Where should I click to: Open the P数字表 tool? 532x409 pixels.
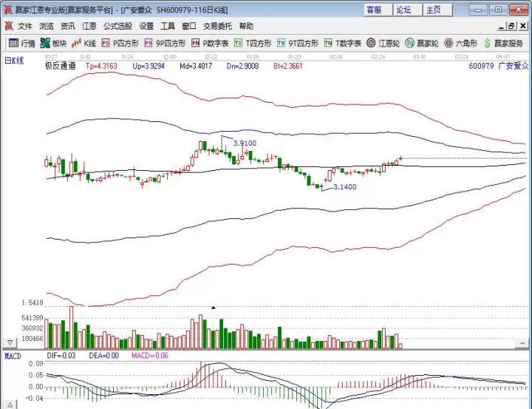210,43
